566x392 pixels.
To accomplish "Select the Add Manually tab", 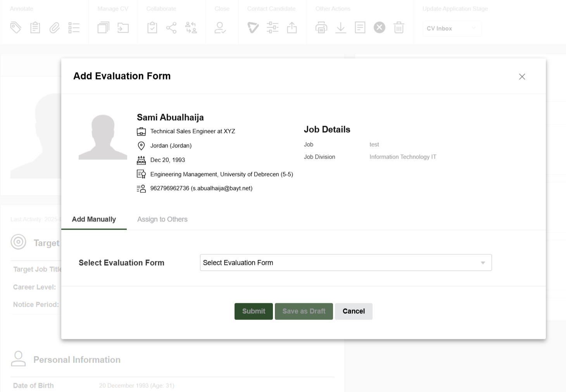I will coord(94,219).
